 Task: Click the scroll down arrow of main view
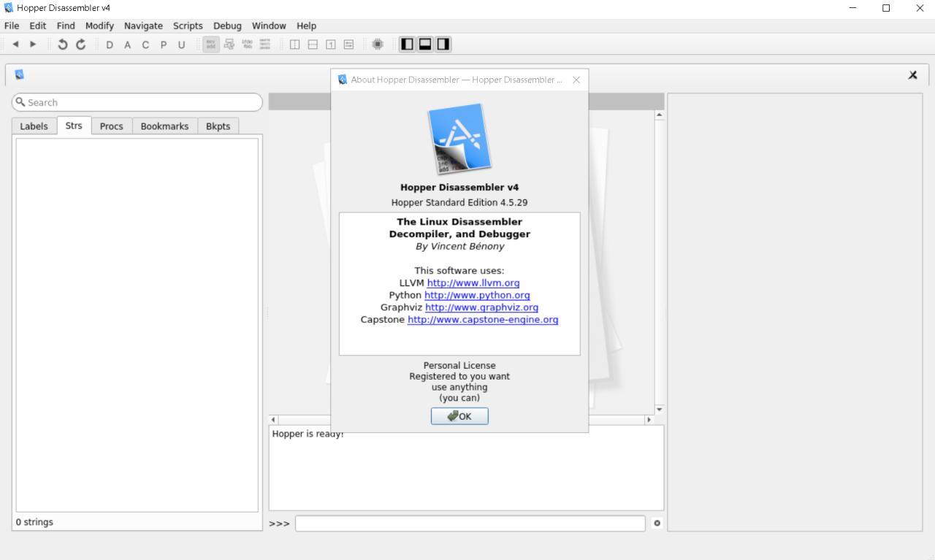(660, 409)
